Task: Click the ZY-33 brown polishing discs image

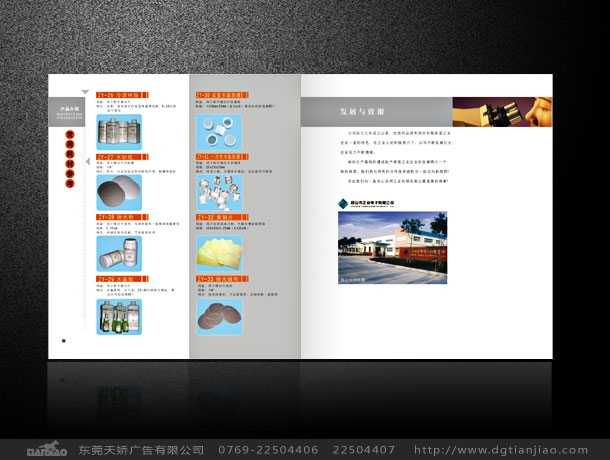Action: click(x=221, y=315)
